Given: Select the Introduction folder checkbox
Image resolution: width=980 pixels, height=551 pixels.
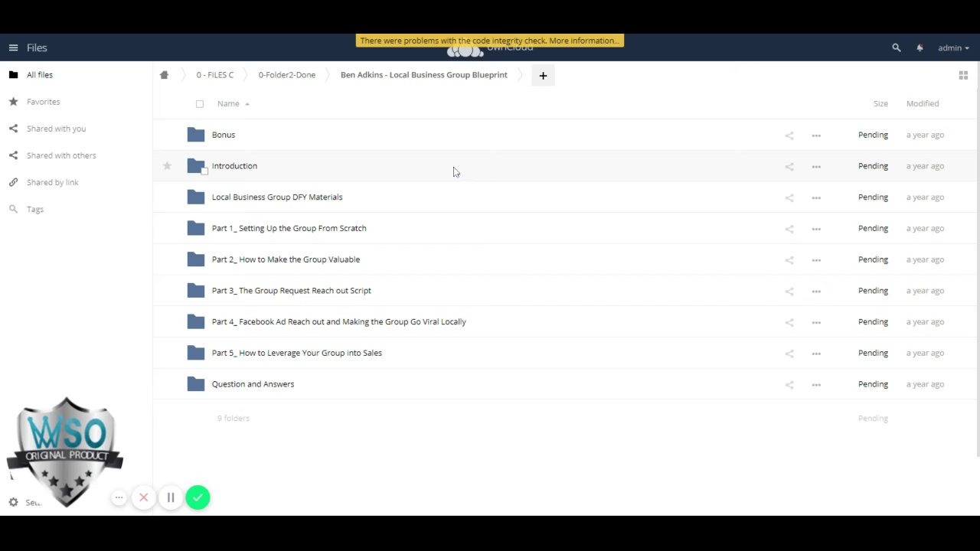Looking at the screenshot, I should click(204, 171).
